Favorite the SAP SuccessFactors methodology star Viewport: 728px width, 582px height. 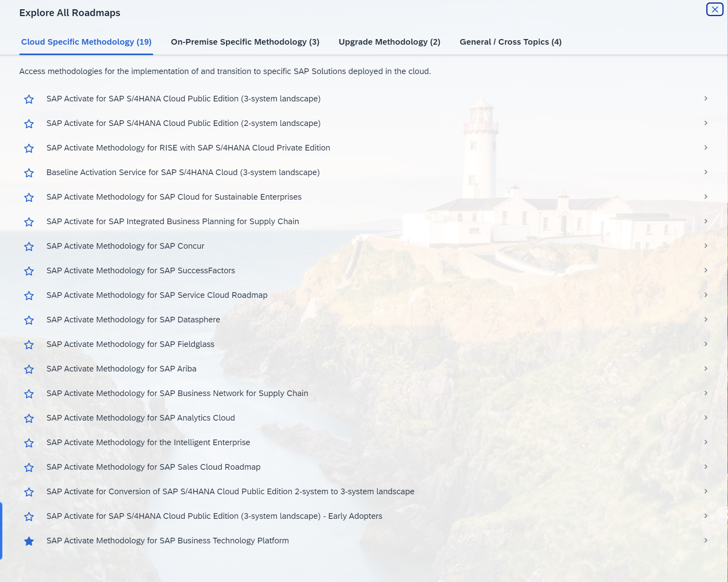[29, 271]
